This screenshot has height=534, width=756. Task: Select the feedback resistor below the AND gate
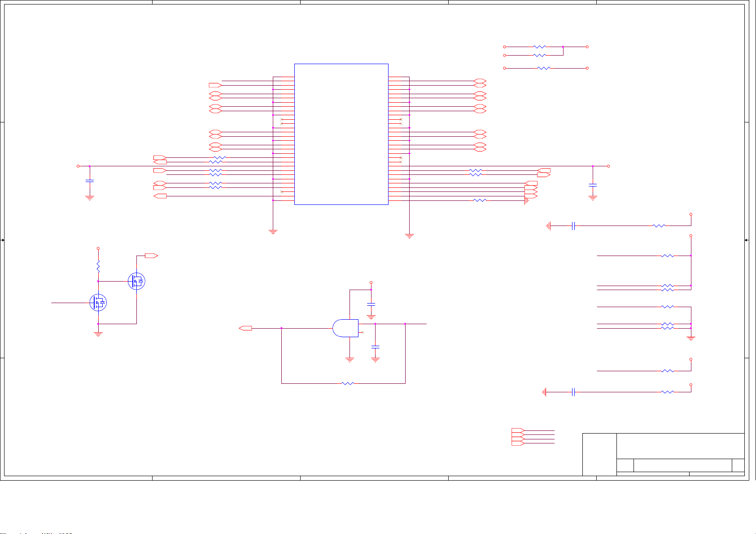[348, 383]
